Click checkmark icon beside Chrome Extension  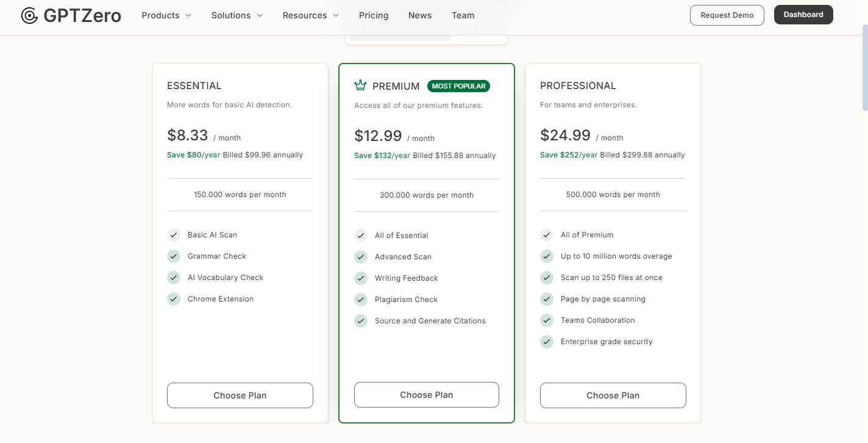pos(174,299)
